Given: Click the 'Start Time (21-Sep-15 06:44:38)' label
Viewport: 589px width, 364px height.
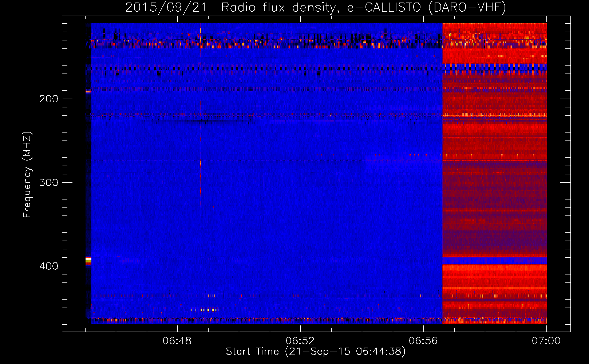Looking at the screenshot, I should (316, 352).
